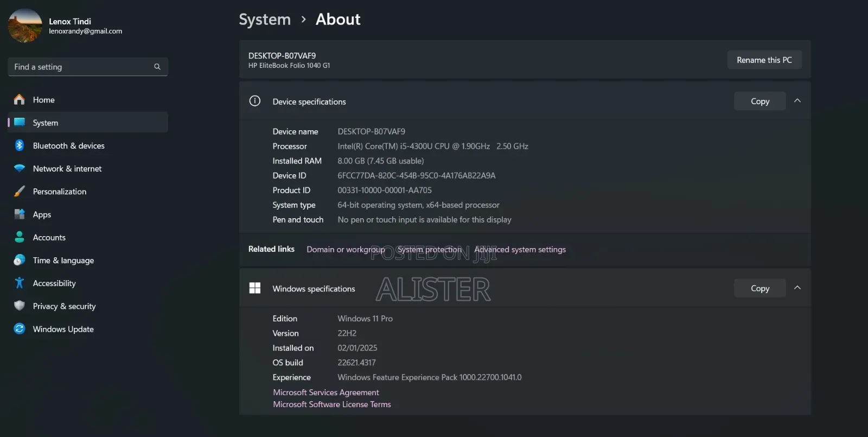This screenshot has height=437, width=868.
Task: Open Advanced system settings link
Action: coord(520,249)
